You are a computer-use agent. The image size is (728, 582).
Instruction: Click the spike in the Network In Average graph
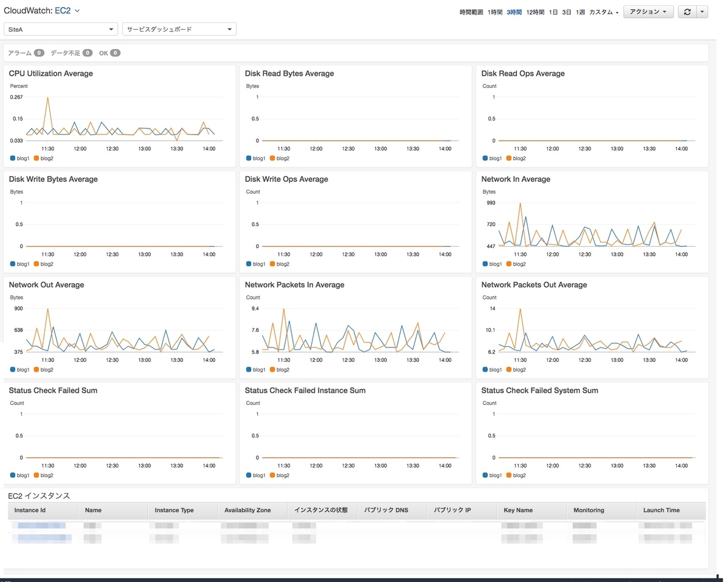[520, 204]
